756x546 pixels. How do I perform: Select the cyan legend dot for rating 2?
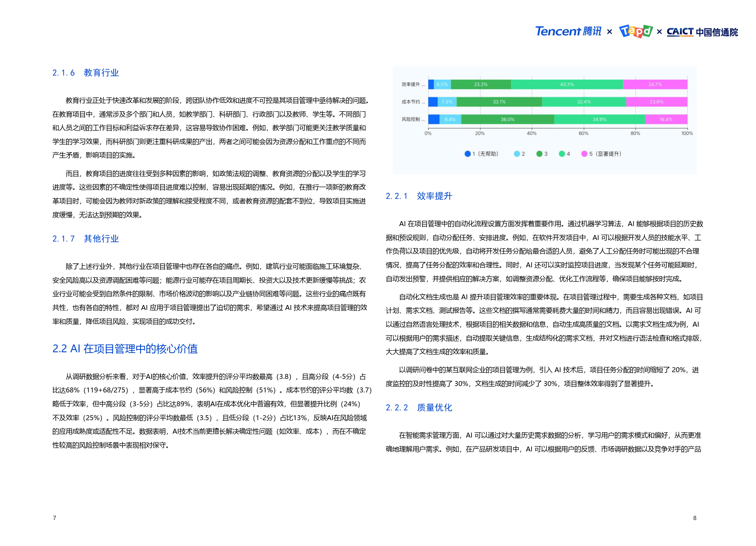516,154
